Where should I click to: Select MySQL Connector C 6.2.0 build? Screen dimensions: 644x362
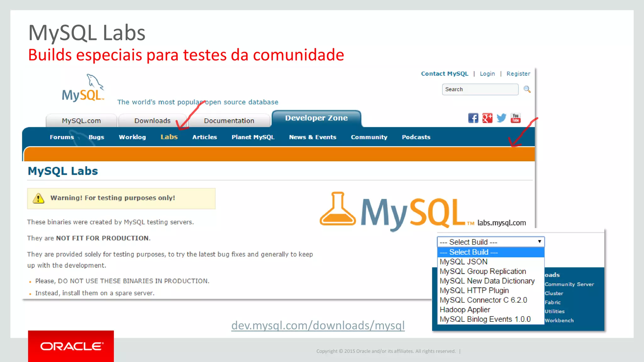click(491, 300)
